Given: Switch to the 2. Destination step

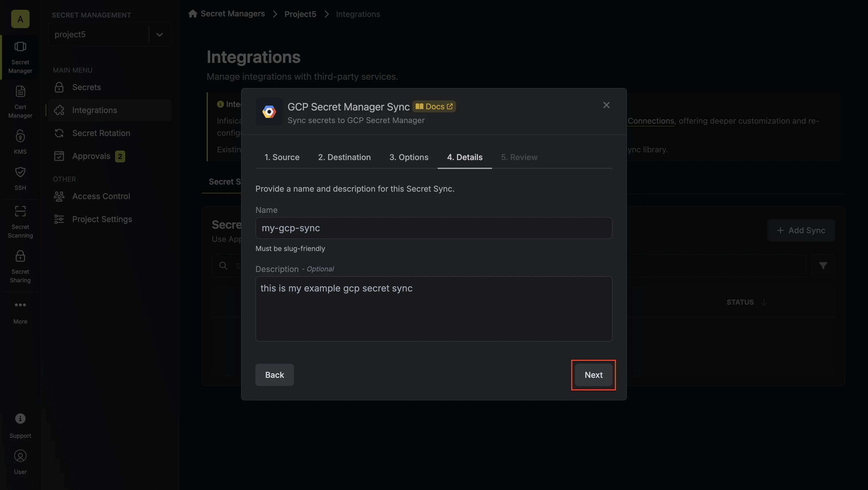Looking at the screenshot, I should pos(344,157).
